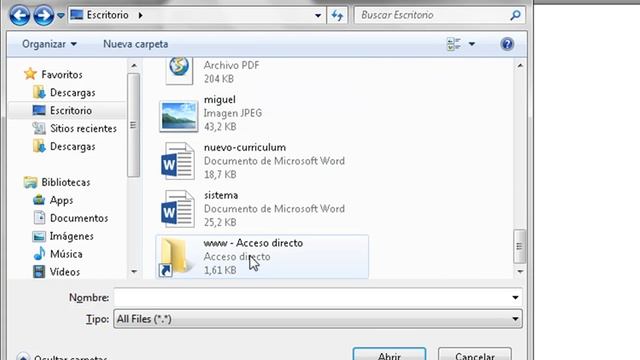The image size is (640, 360).
Task: Click the Abrir button
Action: pyautogui.click(x=389, y=354)
